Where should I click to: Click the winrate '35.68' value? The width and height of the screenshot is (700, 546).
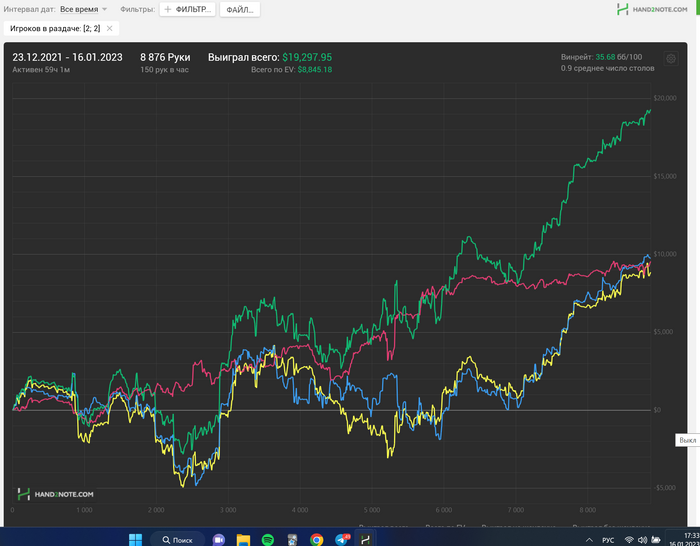(605, 57)
